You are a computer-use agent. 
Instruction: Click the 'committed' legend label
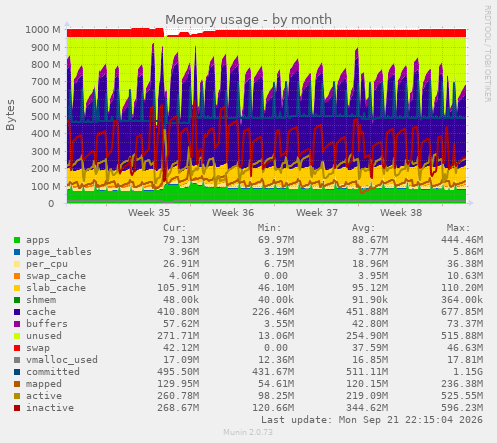click(x=53, y=372)
